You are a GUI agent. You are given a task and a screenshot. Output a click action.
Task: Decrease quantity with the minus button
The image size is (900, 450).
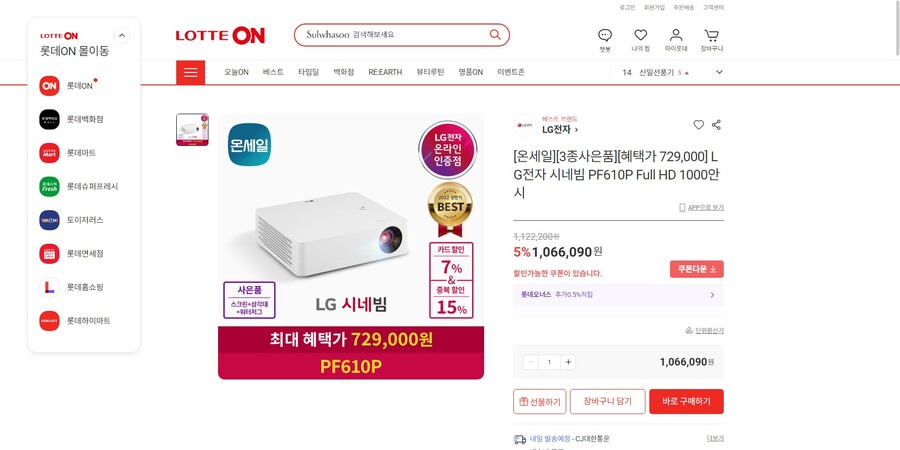click(x=531, y=362)
